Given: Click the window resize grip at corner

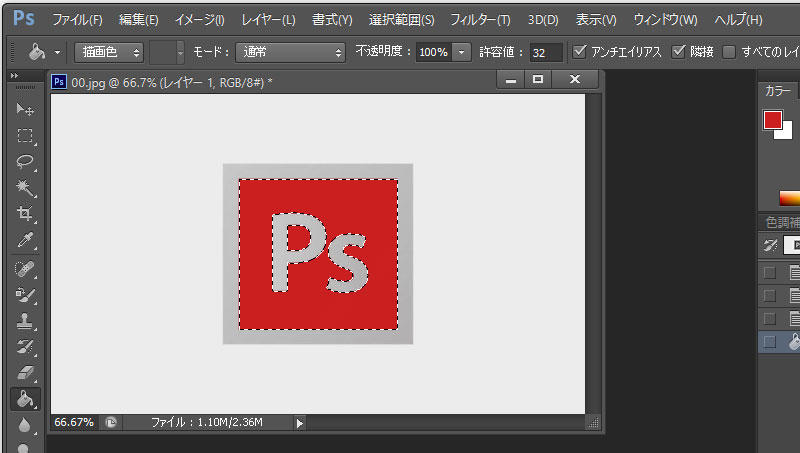Looking at the screenshot, I should 593,422.
